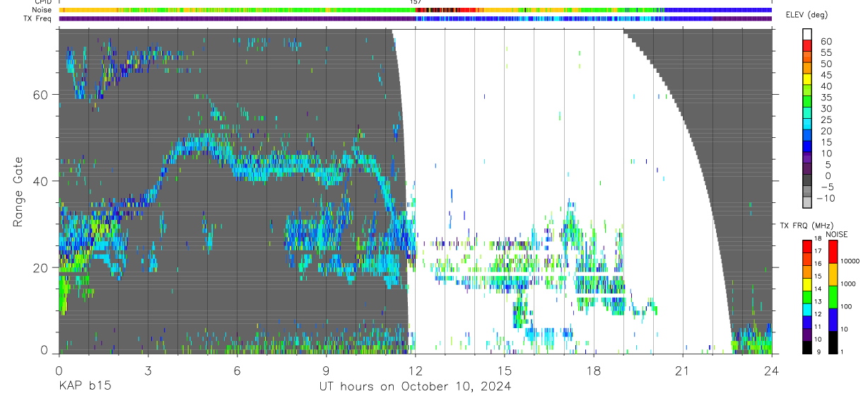This screenshot has height=401, width=868.
Task: Select the black 1–10 NOISE swatch
Action: pyautogui.click(x=833, y=342)
